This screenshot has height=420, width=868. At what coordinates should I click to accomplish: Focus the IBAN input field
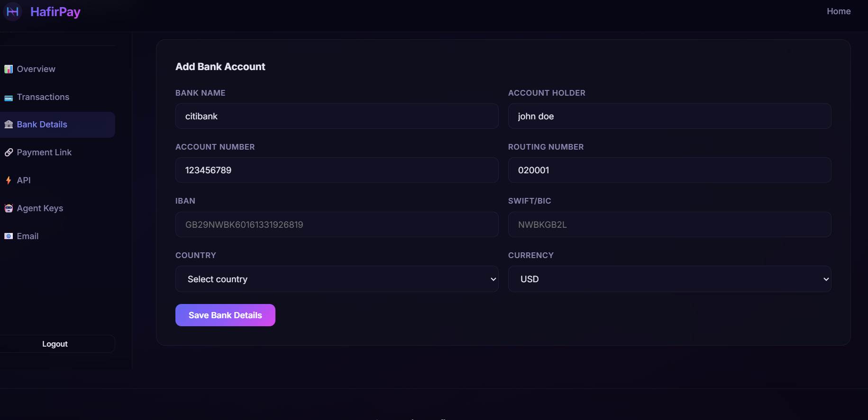[337, 224]
